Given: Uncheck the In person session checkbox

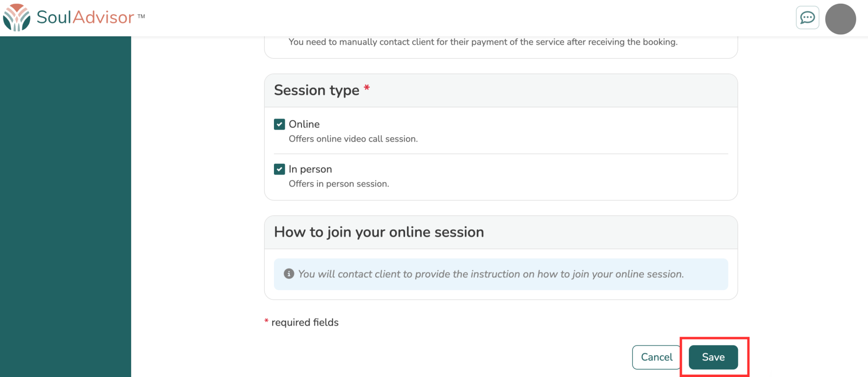Looking at the screenshot, I should pos(279,169).
